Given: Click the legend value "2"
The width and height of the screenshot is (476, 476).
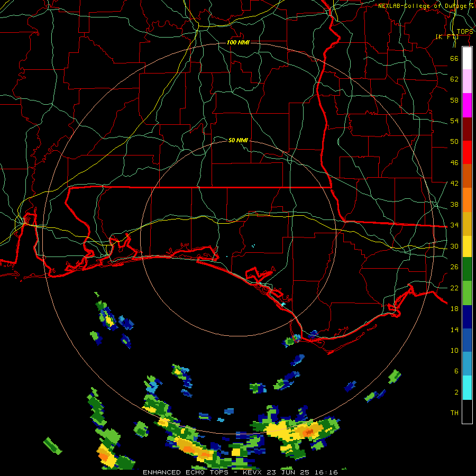Looking at the screenshot, I should pyautogui.click(x=456, y=392).
